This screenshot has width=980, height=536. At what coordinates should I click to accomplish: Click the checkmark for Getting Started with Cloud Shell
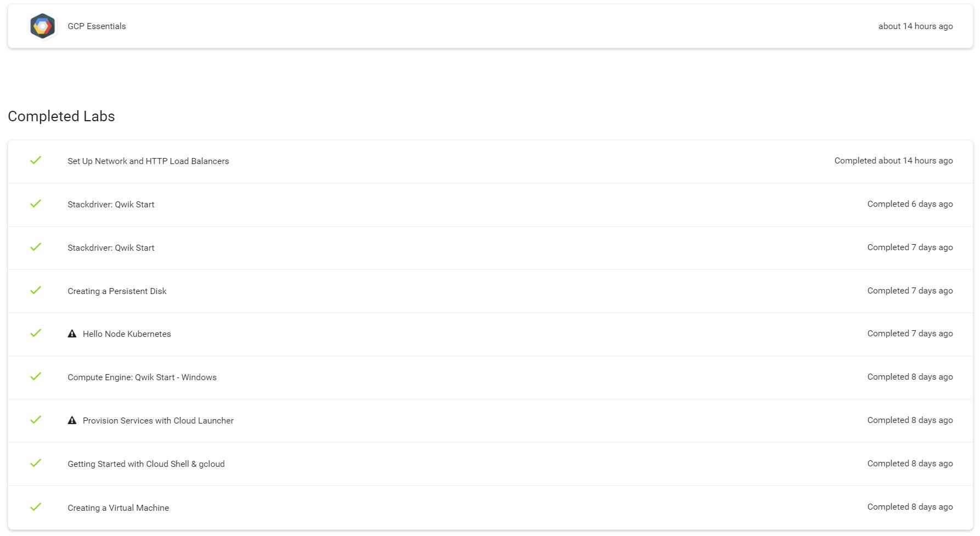pyautogui.click(x=36, y=463)
